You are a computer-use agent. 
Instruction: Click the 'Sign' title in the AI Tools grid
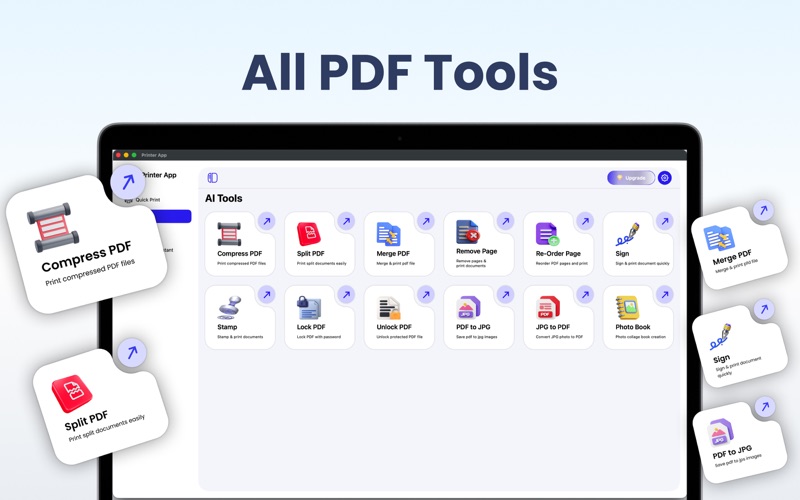(622, 254)
